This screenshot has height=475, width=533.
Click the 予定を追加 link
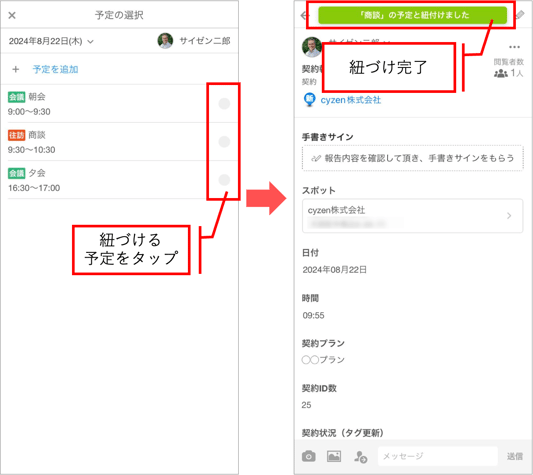(55, 69)
